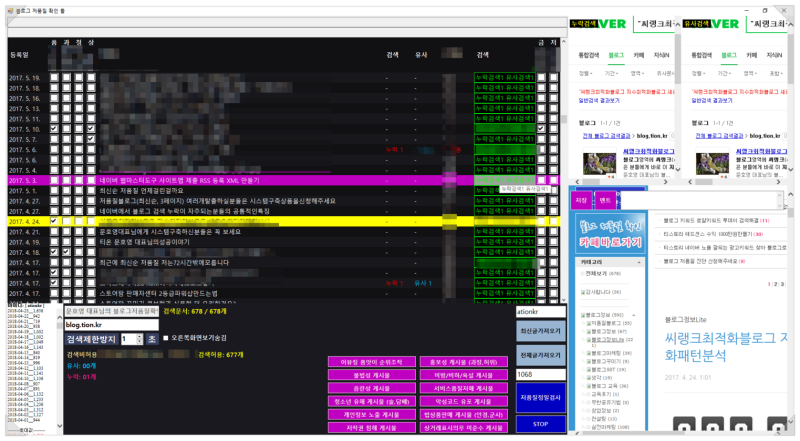
Task: Open 포함 dropdown in 유사검색 pane
Action: 776,74
